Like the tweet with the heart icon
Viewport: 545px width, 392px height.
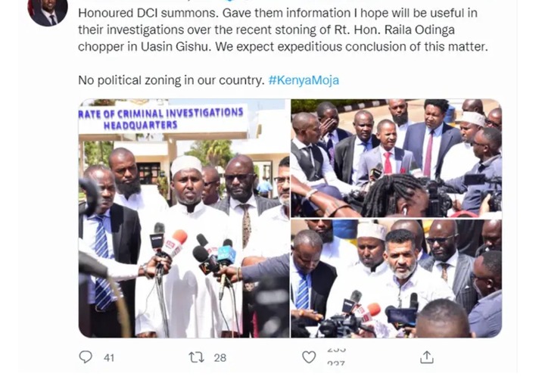tap(309, 357)
